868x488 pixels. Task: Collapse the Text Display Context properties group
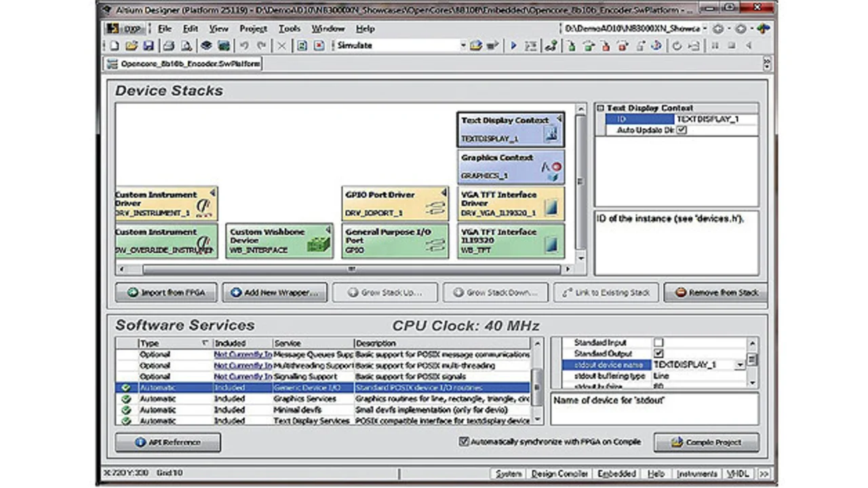[600, 108]
